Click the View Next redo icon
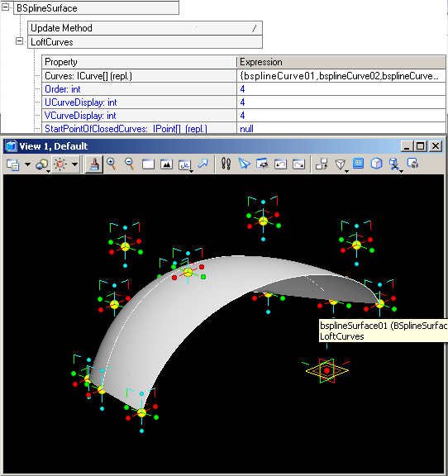The width and height of the screenshot is (448, 476). tap(298, 164)
